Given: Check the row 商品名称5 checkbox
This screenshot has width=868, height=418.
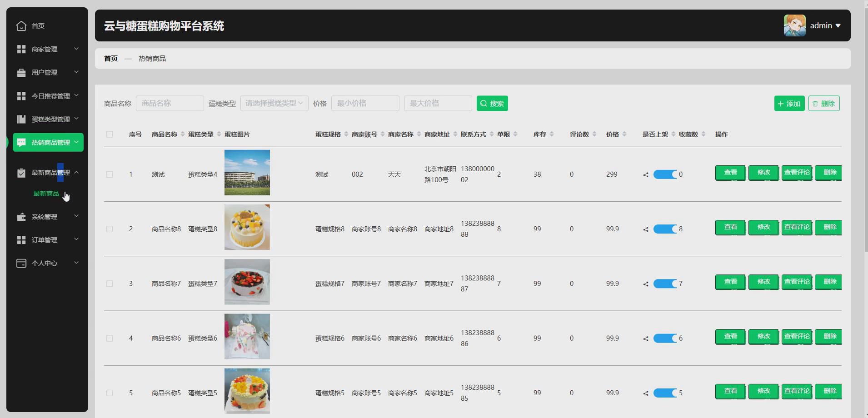Looking at the screenshot, I should pos(110,393).
